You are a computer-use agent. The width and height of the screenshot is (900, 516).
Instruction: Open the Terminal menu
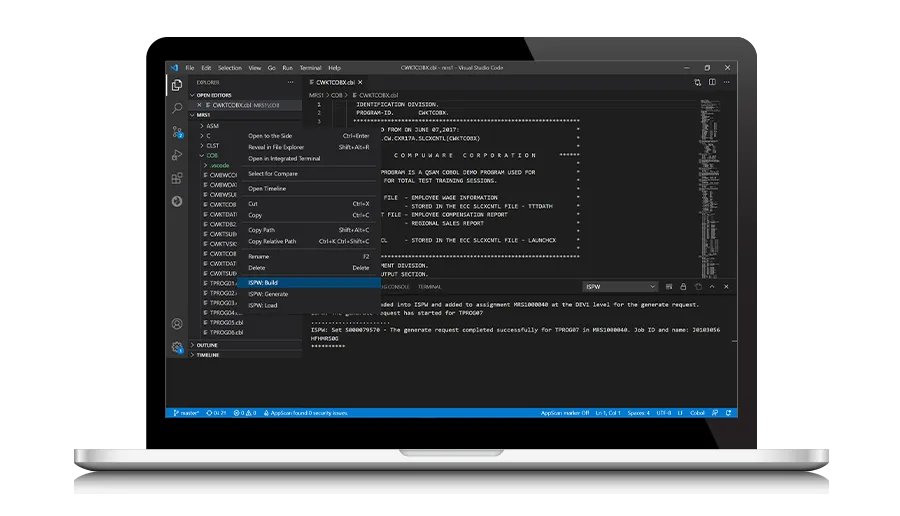pos(311,68)
